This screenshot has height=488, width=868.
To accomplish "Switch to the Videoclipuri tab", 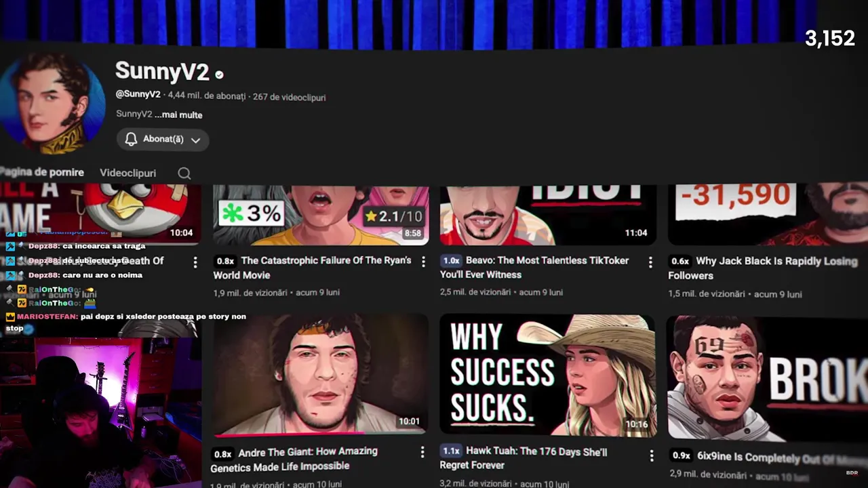I will coord(127,173).
